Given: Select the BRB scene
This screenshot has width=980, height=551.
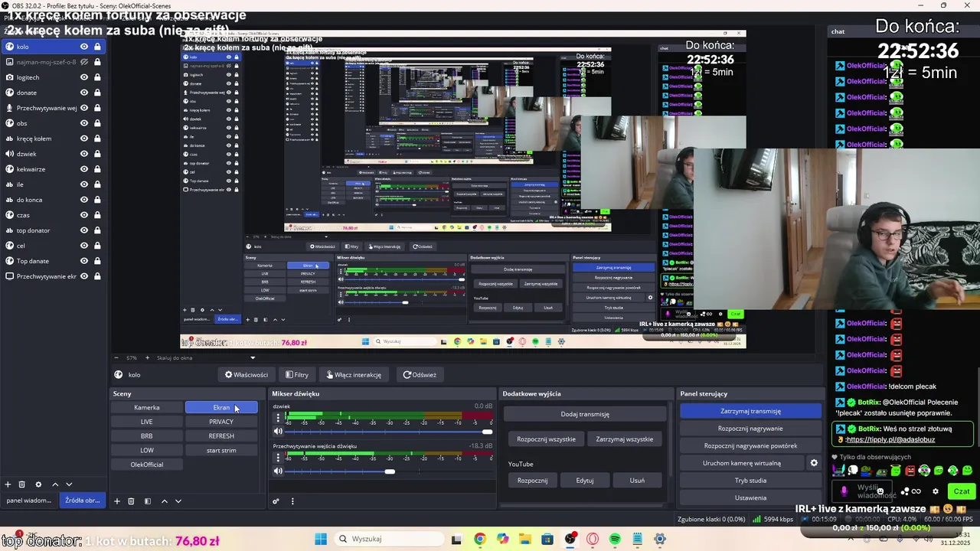Looking at the screenshot, I should coord(147,436).
